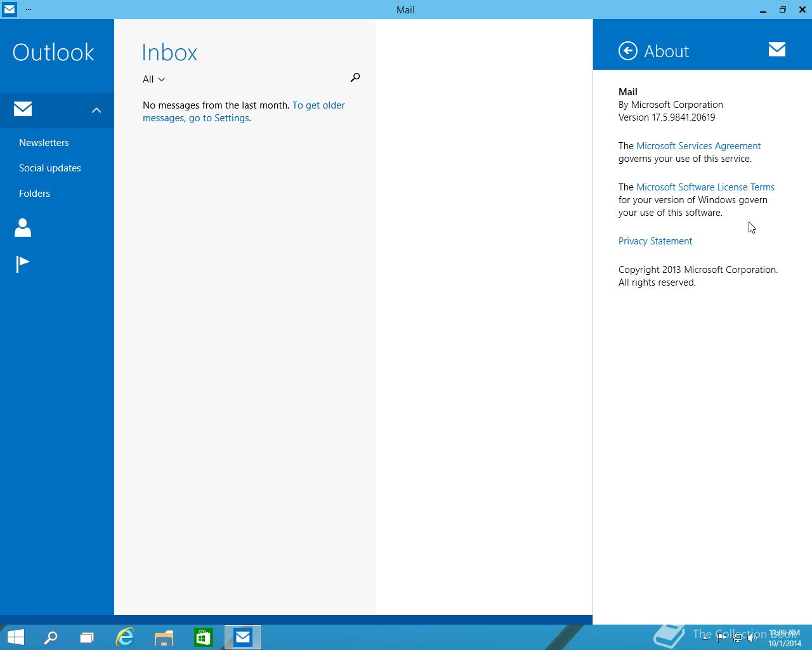Click the Action Center flag tray icon

click(x=721, y=638)
